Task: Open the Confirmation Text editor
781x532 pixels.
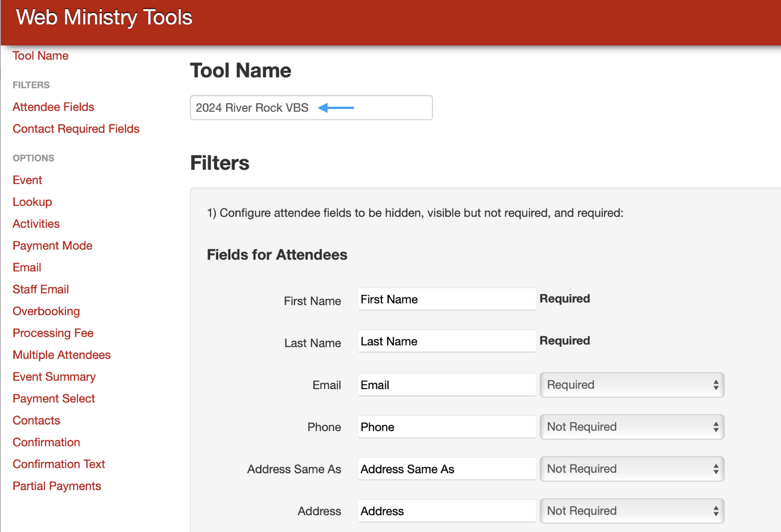Action: tap(59, 464)
